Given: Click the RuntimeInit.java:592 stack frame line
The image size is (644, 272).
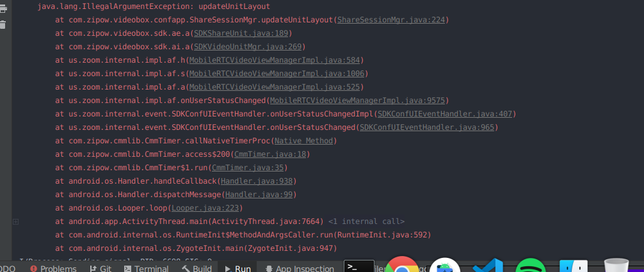Looking at the screenshot, I should coord(243,235).
